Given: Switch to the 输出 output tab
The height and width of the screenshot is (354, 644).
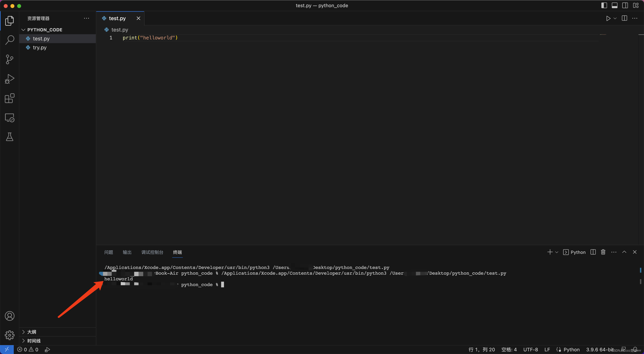Looking at the screenshot, I should [x=127, y=252].
